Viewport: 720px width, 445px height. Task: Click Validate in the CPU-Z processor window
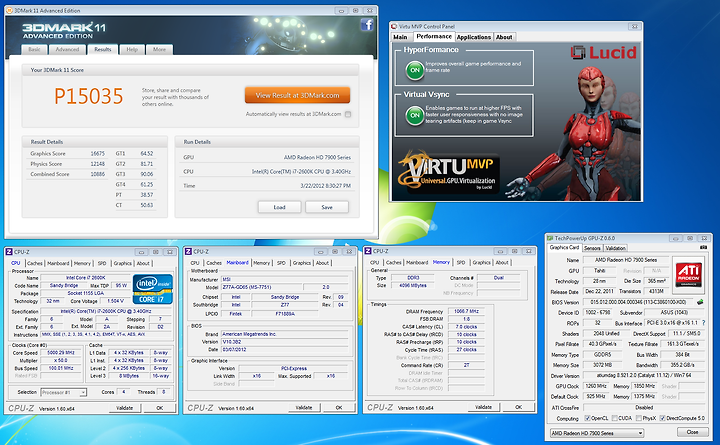click(x=124, y=408)
